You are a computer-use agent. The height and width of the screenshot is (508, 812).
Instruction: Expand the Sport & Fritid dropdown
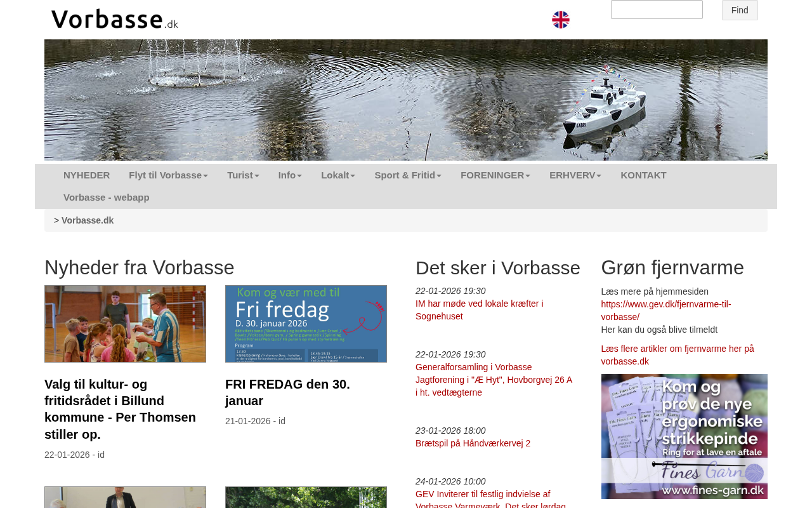pos(408,175)
